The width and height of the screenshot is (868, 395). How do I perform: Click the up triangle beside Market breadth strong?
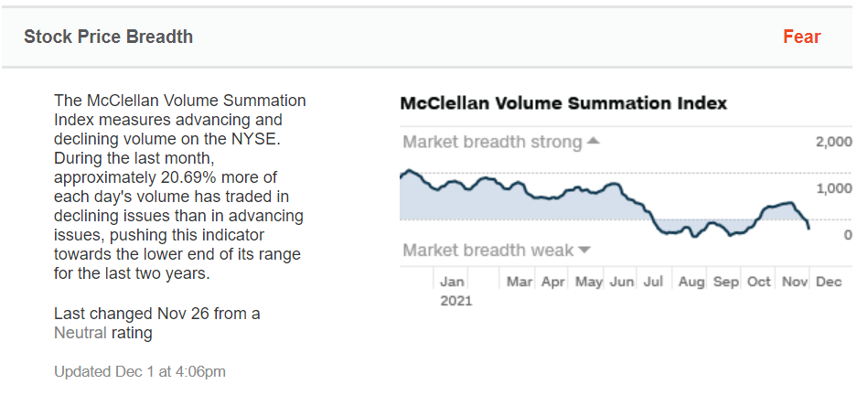(x=593, y=142)
